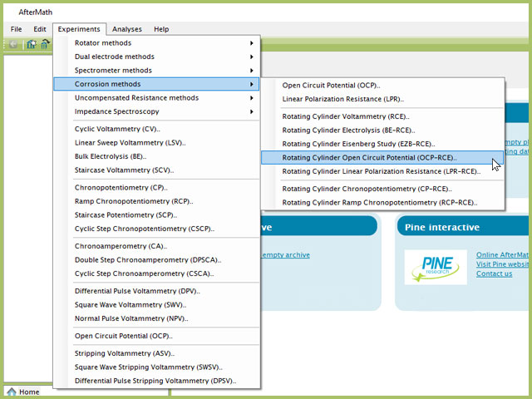Screen dimensions: 532x399
Task: Choose Square Wave Voltammetry (SWV)
Action: pos(156,305)
